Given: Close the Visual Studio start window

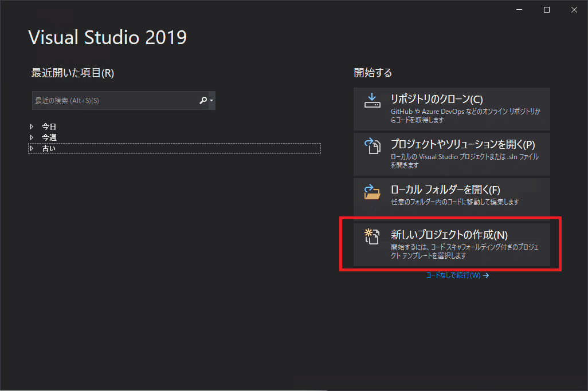Looking at the screenshot, I should [x=574, y=10].
